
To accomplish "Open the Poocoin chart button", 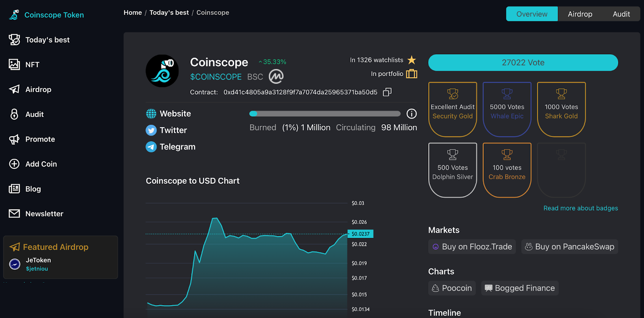I will click(452, 288).
